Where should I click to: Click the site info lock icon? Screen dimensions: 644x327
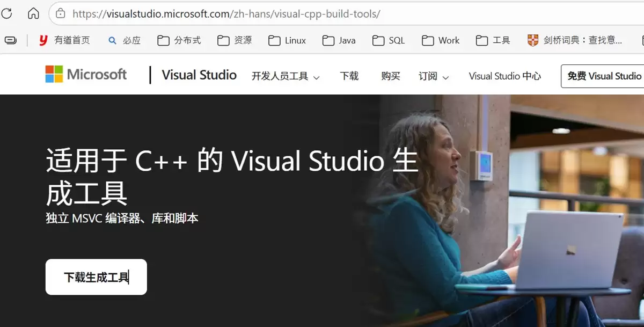[x=61, y=13]
